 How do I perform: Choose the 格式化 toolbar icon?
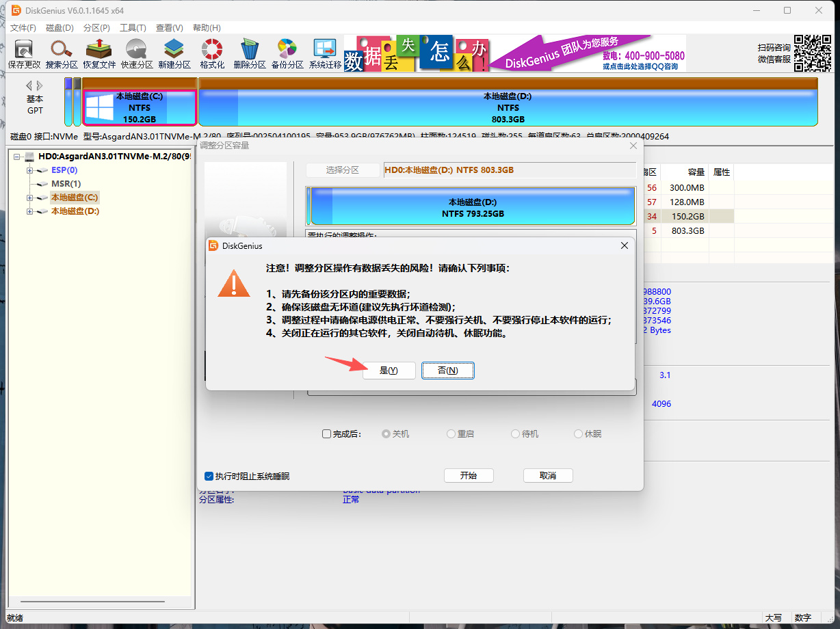click(212, 53)
